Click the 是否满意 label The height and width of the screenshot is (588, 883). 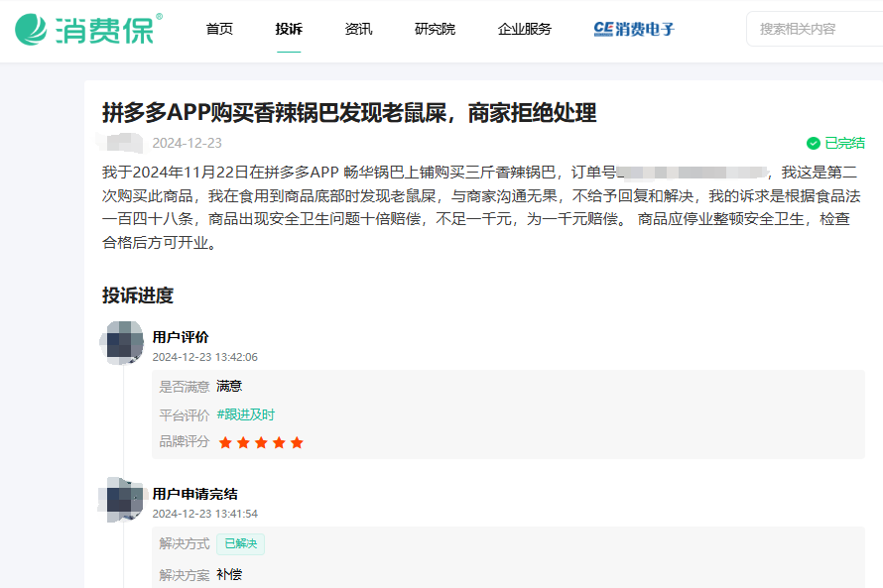pos(185,387)
